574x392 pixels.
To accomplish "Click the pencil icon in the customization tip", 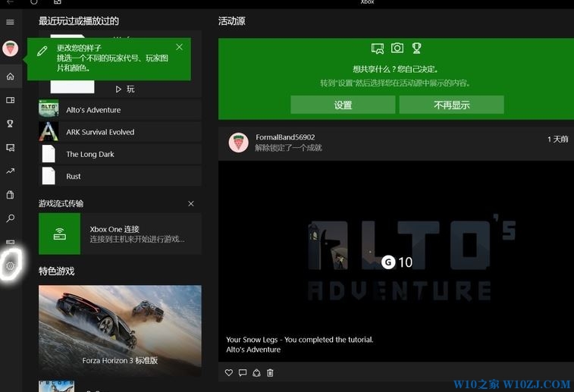I will click(42, 51).
